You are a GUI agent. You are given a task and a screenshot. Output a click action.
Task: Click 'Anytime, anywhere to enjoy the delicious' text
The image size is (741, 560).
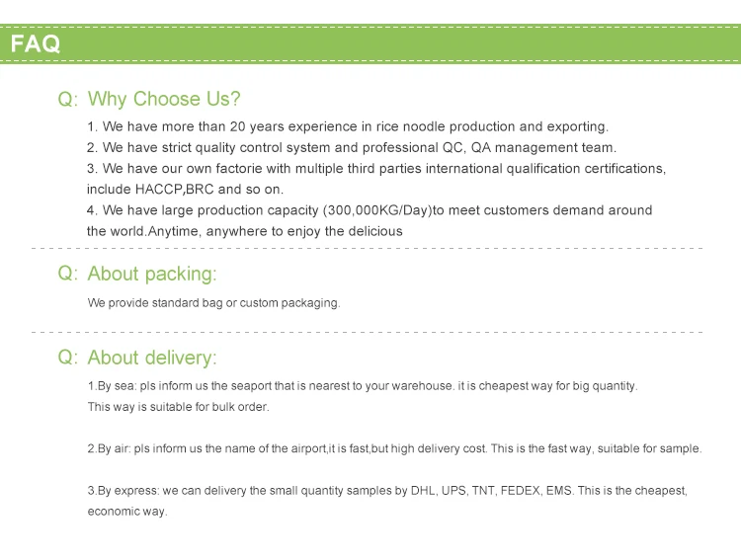click(275, 231)
